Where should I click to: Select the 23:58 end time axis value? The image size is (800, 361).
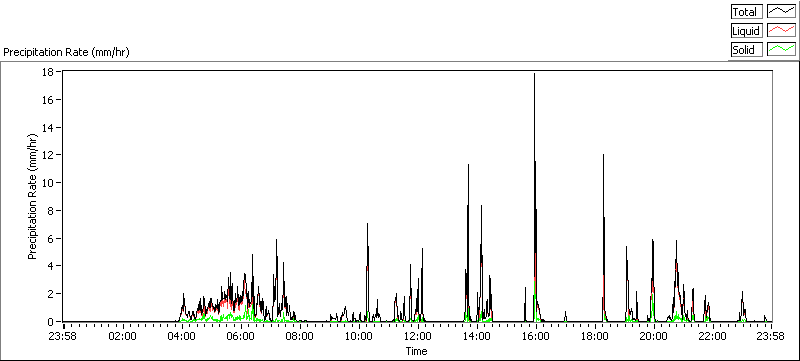pyautogui.click(x=771, y=336)
